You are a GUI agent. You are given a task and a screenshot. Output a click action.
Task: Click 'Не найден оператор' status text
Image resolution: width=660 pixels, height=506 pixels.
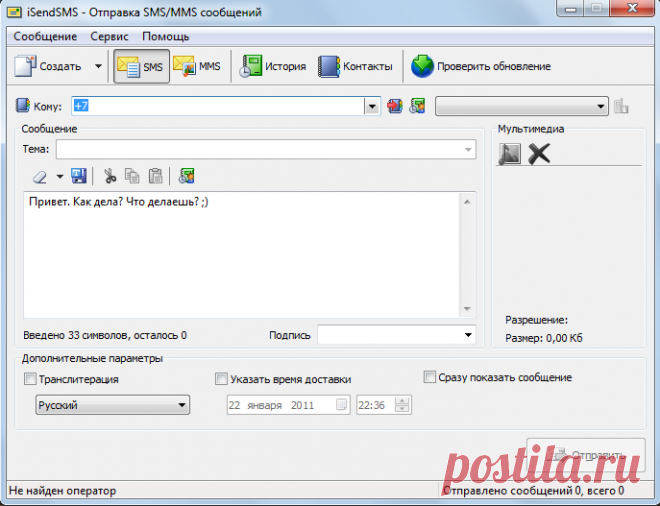62,491
